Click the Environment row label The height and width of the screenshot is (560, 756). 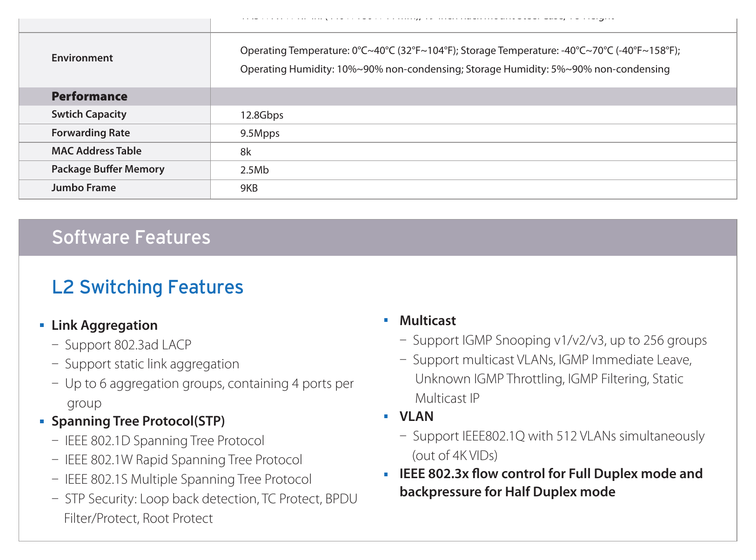(82, 58)
